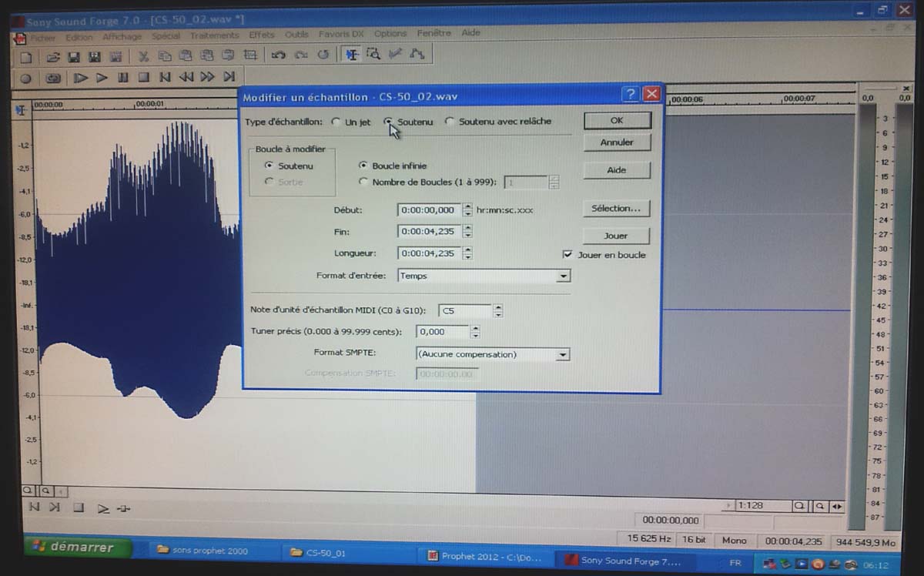Click the Save floppy disk icon

[74, 56]
